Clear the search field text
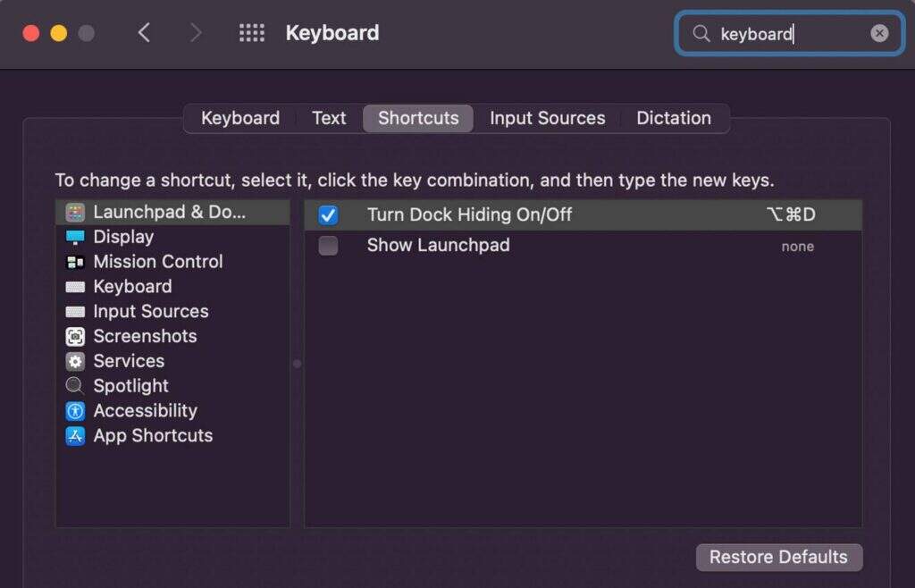The image size is (915, 588). [880, 33]
